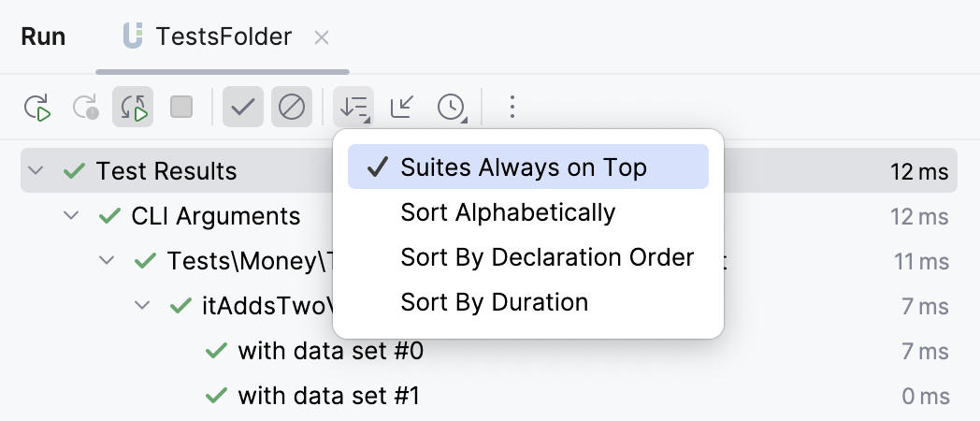Toggle Show Ignored tests button
The image size is (980, 421).
pos(292,108)
